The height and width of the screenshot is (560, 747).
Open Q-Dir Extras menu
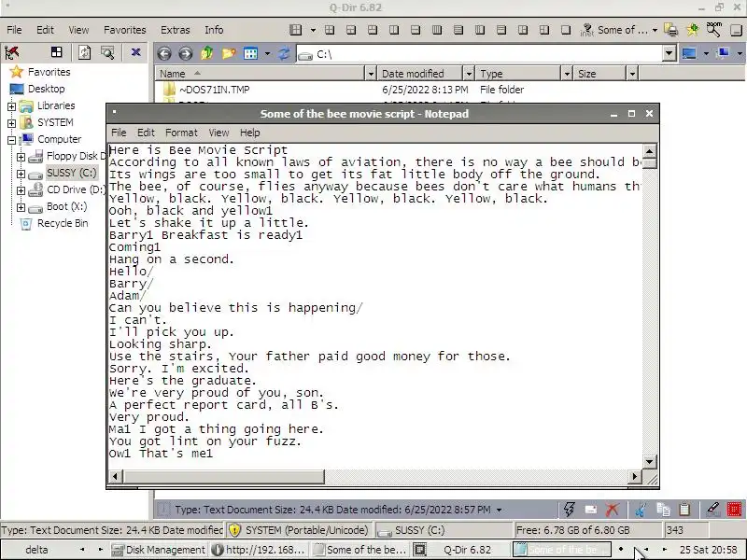click(175, 30)
